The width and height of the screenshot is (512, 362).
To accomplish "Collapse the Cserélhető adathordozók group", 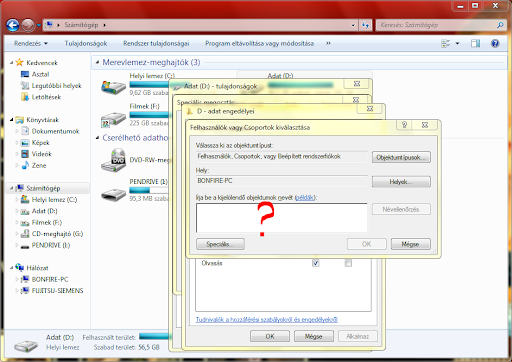I will [x=97, y=138].
